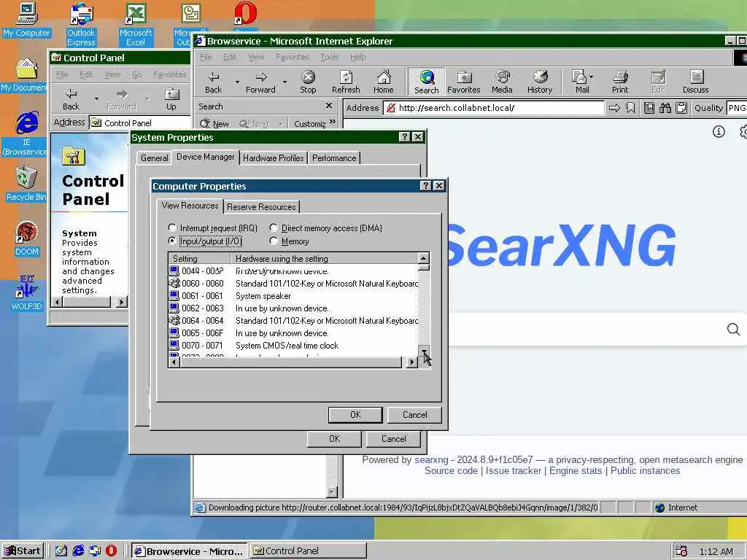Screen dimensions: 747x560
Task: Select the Outlook Express desktop icon
Action: (x=81, y=25)
